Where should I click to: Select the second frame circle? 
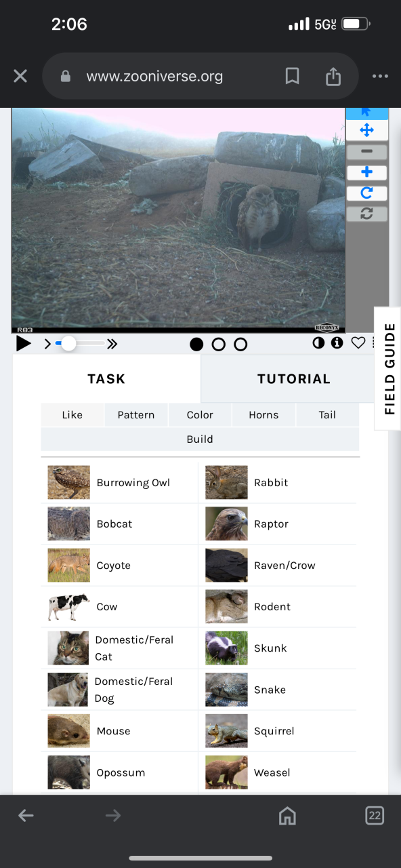click(218, 344)
